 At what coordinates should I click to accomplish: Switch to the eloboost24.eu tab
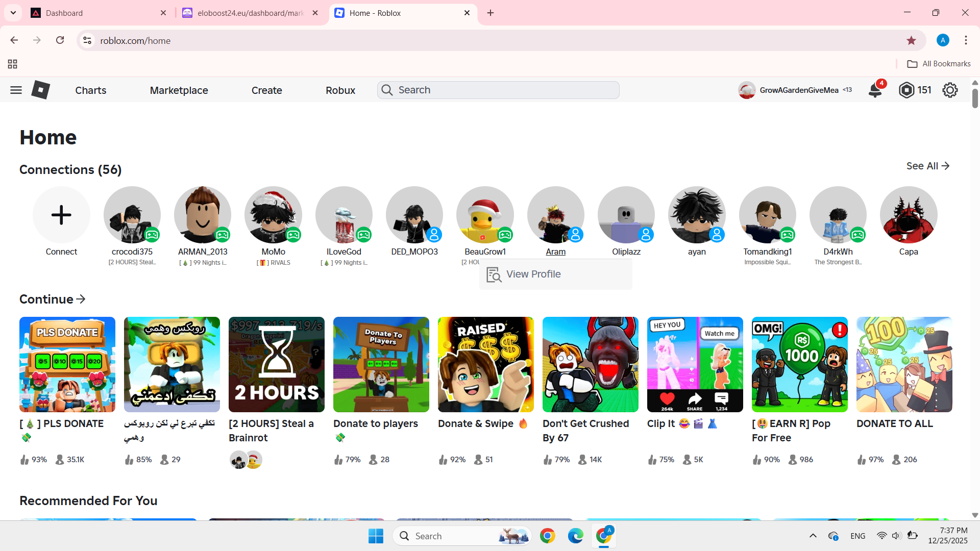(x=251, y=13)
